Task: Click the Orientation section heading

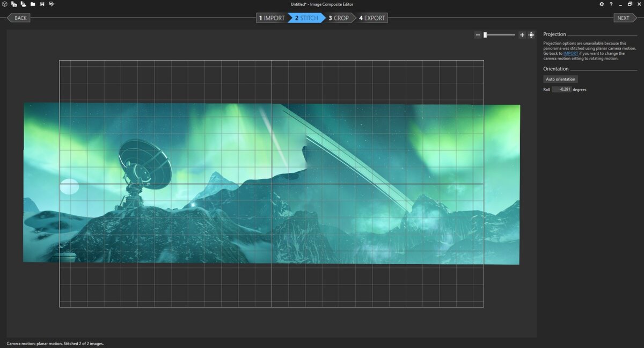Action: (556, 69)
